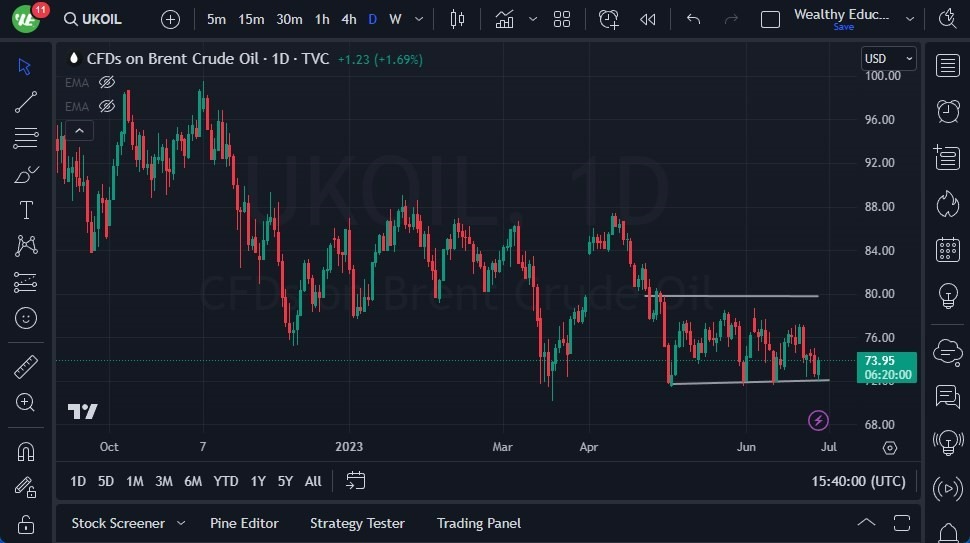Open the watchlist panel
This screenshot has height=543, width=970.
tap(948, 66)
